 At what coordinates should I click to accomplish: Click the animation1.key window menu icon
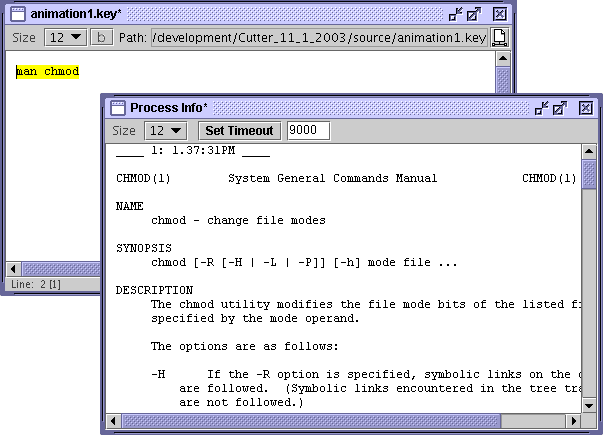[x=18, y=14]
